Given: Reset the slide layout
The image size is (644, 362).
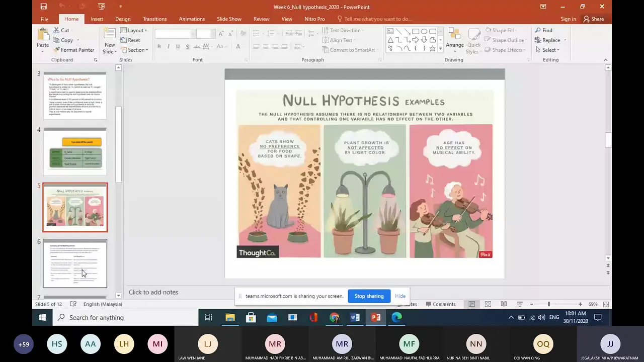Looking at the screenshot, I should coord(130,40).
